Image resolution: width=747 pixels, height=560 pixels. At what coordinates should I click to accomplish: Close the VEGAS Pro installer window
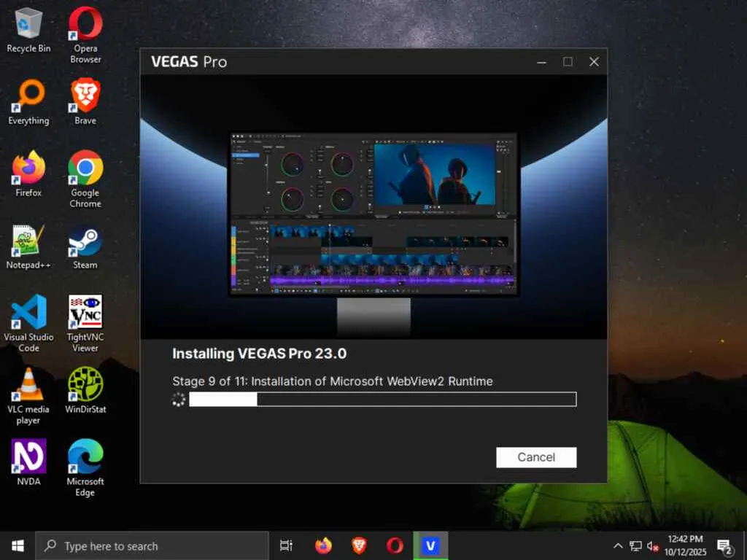click(x=594, y=62)
